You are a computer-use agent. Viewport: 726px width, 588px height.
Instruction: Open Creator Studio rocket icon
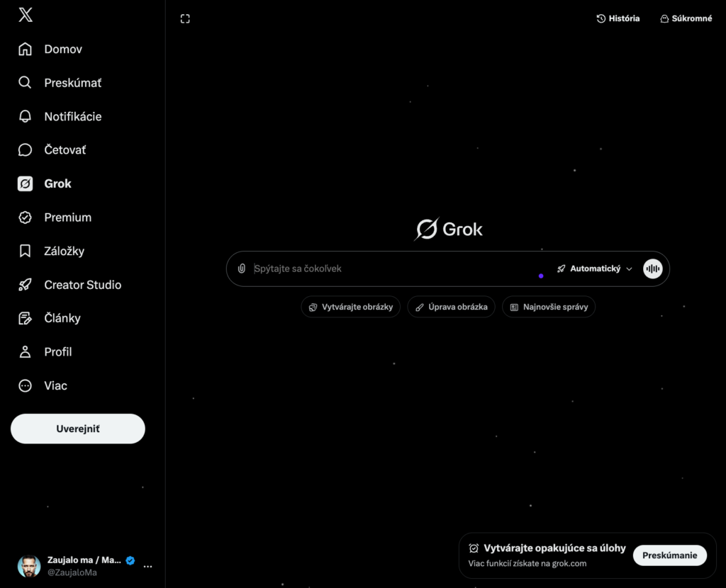(25, 285)
